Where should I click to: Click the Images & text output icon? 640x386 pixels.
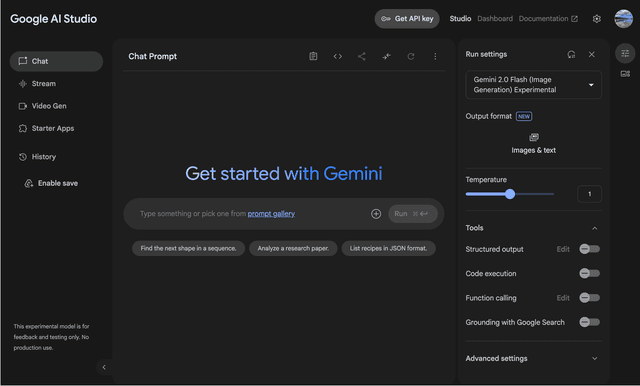(x=534, y=137)
